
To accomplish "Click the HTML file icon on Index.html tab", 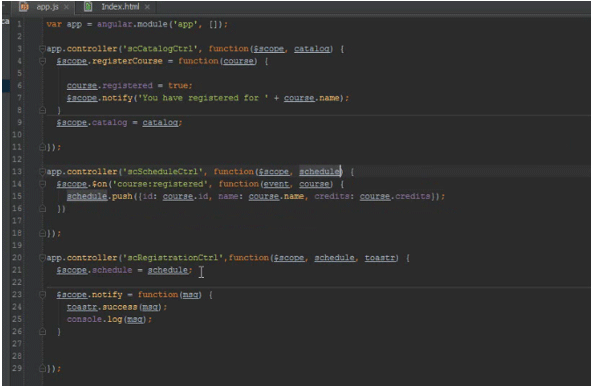I will (x=88, y=7).
